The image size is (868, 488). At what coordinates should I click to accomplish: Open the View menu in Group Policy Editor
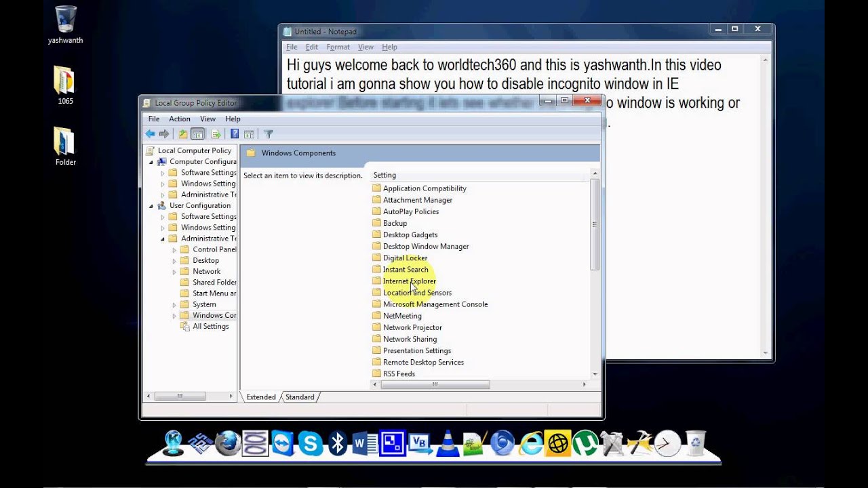tap(208, 119)
